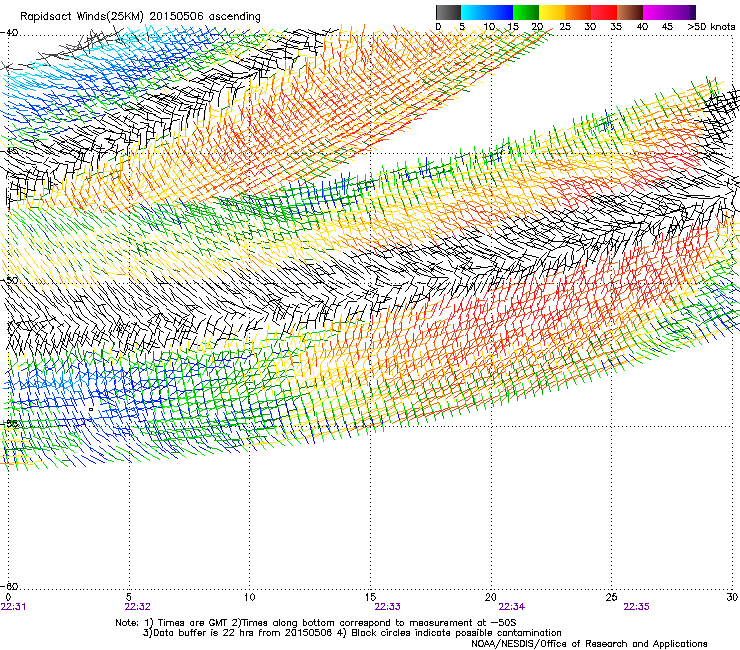This screenshot has height=650, width=740.
Task: Click the small black contamination circle near -55
Action: 91,409
